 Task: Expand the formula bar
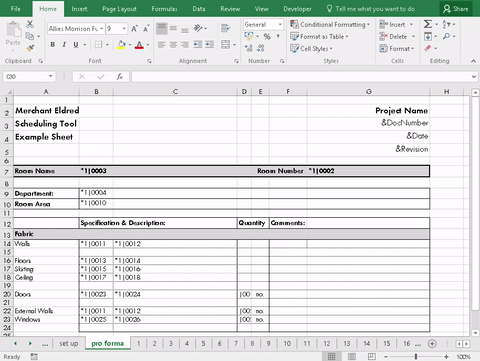click(x=474, y=77)
